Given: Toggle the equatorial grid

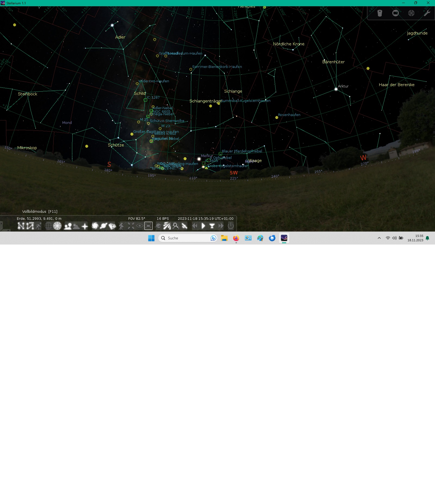Looking at the screenshot, I should pyautogui.click(x=48, y=226).
